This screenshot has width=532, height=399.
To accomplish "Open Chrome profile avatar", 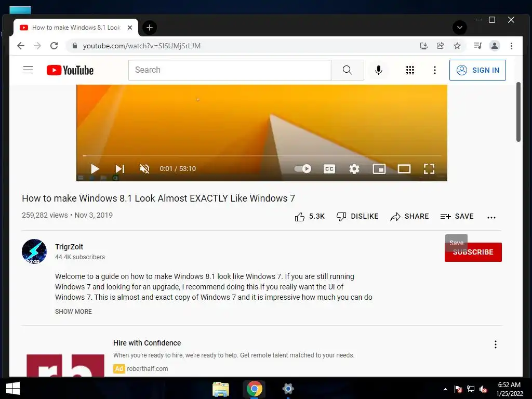I will (x=495, y=46).
